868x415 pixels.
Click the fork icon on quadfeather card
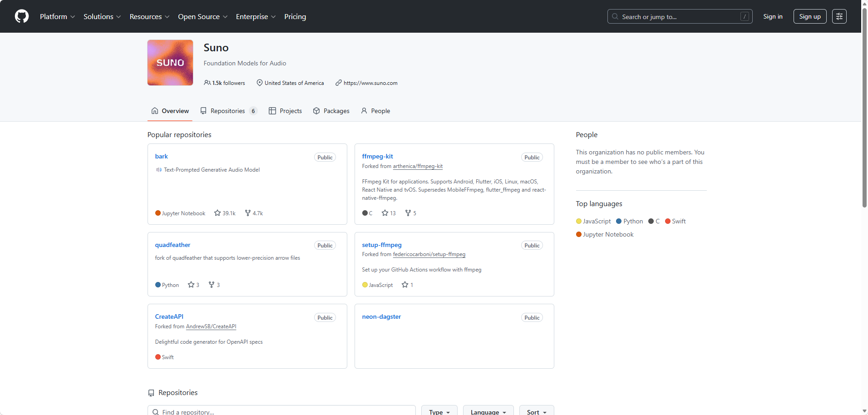click(x=212, y=285)
